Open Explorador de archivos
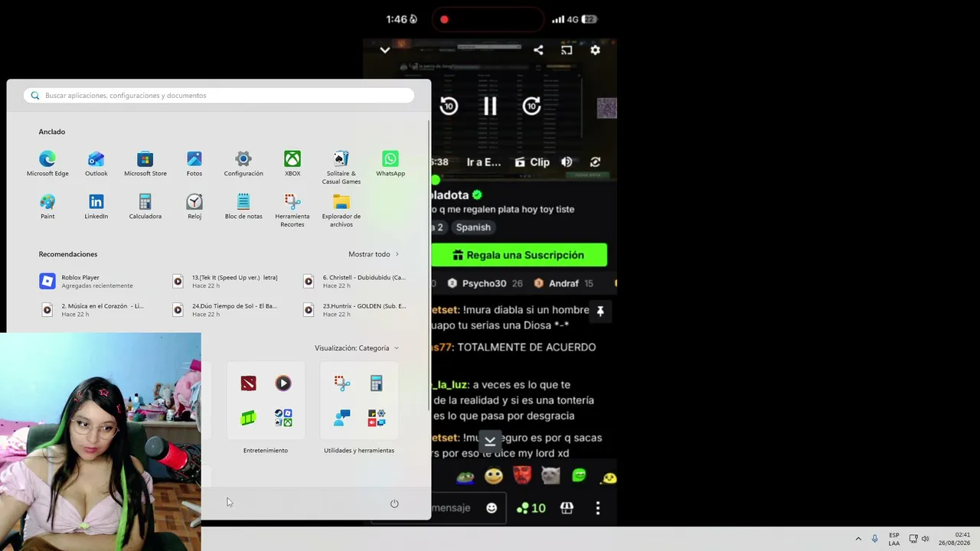980x551 pixels. [x=341, y=210]
